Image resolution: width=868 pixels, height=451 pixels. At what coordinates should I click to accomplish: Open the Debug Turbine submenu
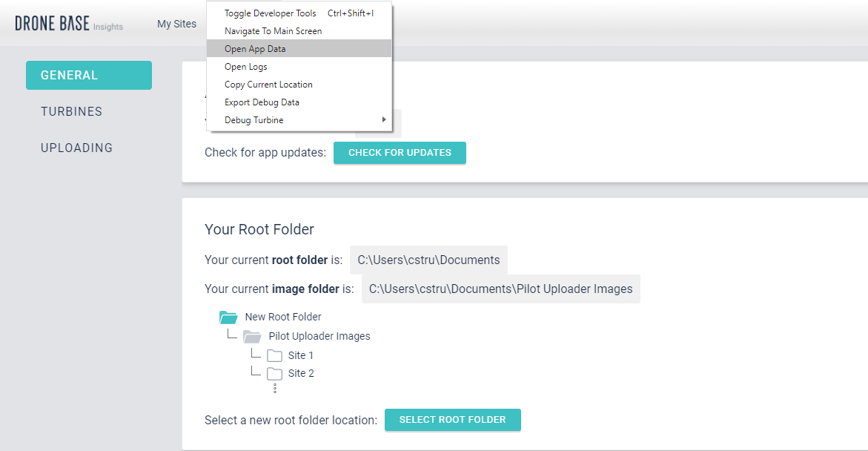(299, 119)
